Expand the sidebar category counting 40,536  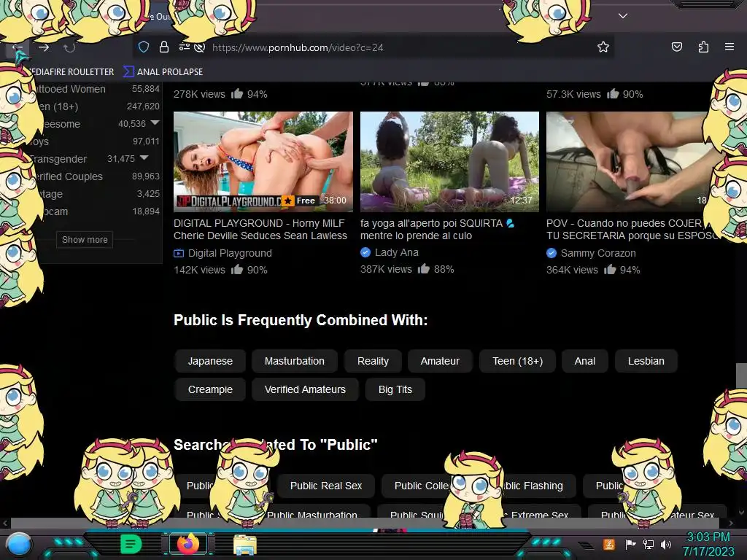coord(155,122)
